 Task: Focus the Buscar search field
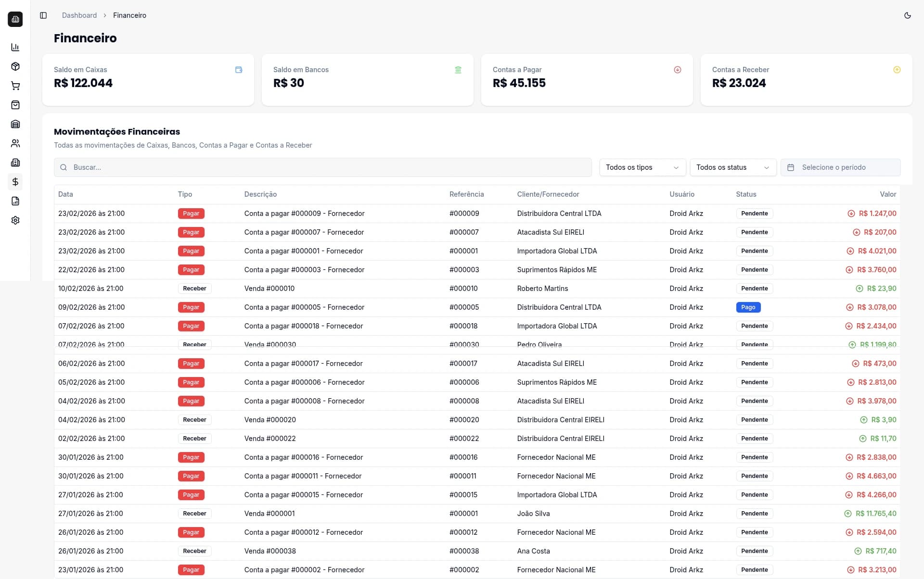[322, 167]
